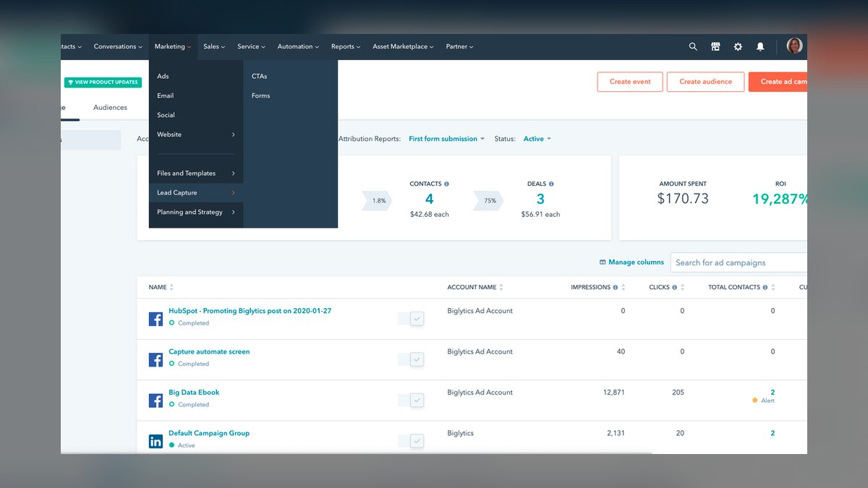Sort by Total Contacts column arrows

773,287
